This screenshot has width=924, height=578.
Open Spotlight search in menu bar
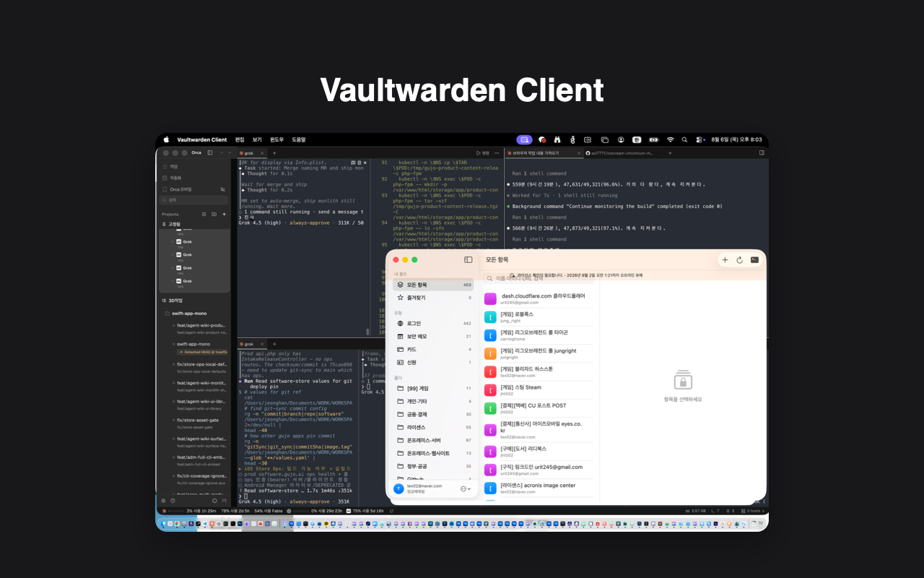(x=684, y=139)
